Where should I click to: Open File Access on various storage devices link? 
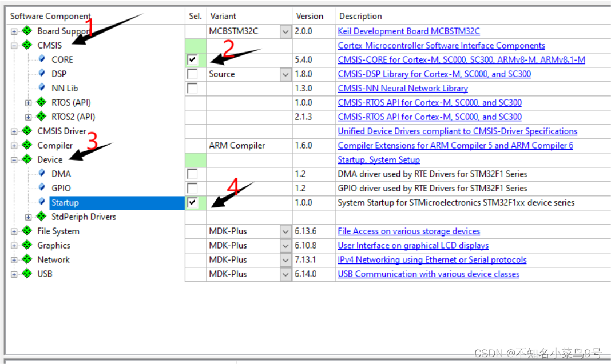(408, 231)
